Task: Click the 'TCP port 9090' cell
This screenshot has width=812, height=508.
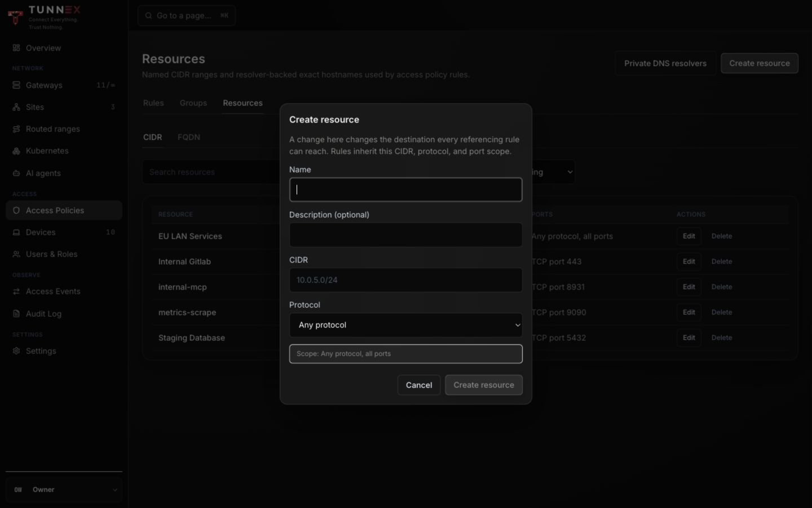Action: tap(559, 313)
